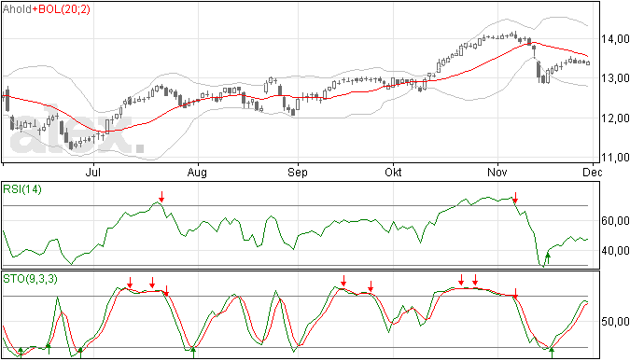Click the RSI sell arrow in late July
The width and height of the screenshot is (644, 361).
161,197
